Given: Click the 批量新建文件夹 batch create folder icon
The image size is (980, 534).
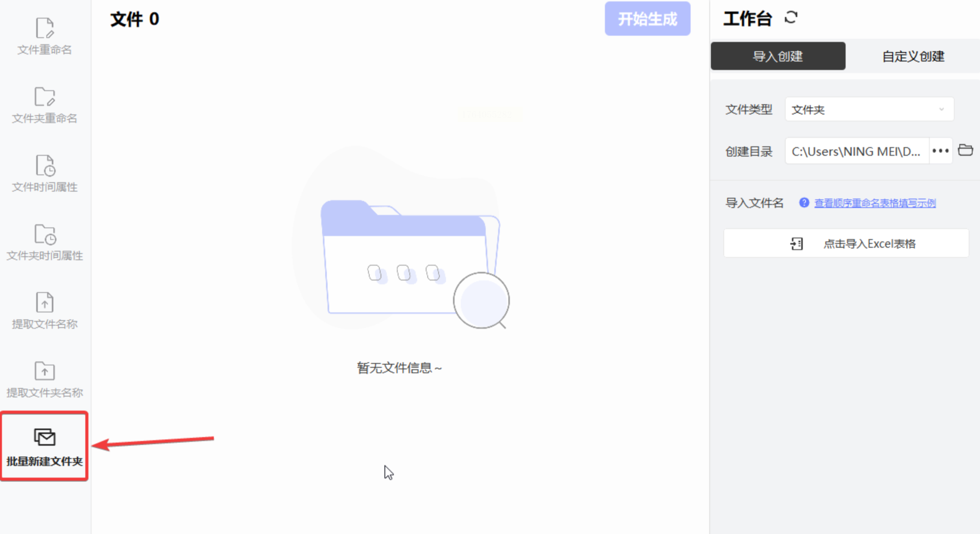Looking at the screenshot, I should click(x=44, y=437).
